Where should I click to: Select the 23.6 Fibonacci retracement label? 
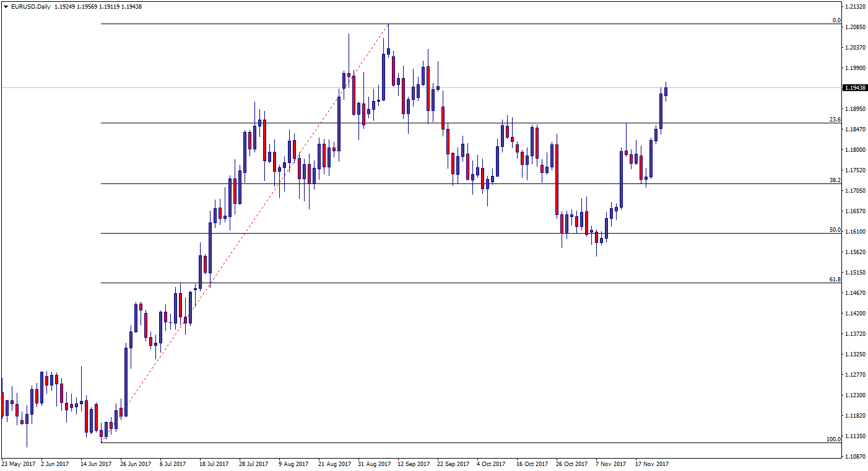tap(835, 120)
